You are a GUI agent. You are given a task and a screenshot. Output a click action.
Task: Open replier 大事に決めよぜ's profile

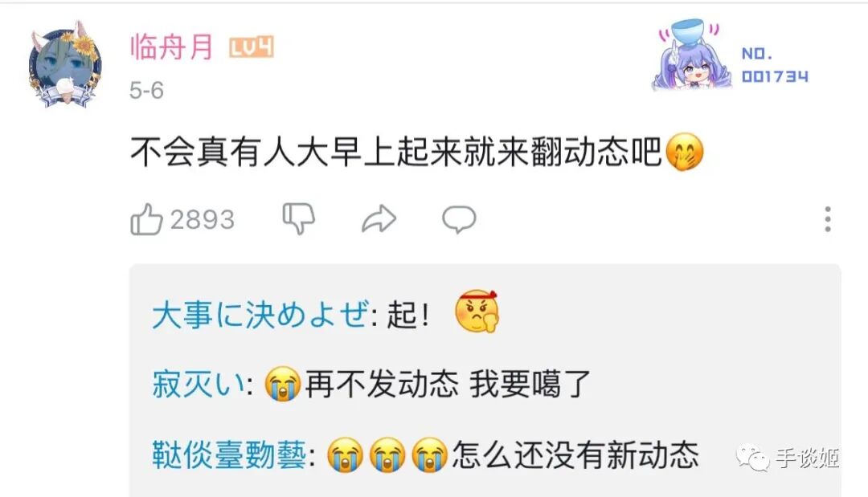click(260, 315)
